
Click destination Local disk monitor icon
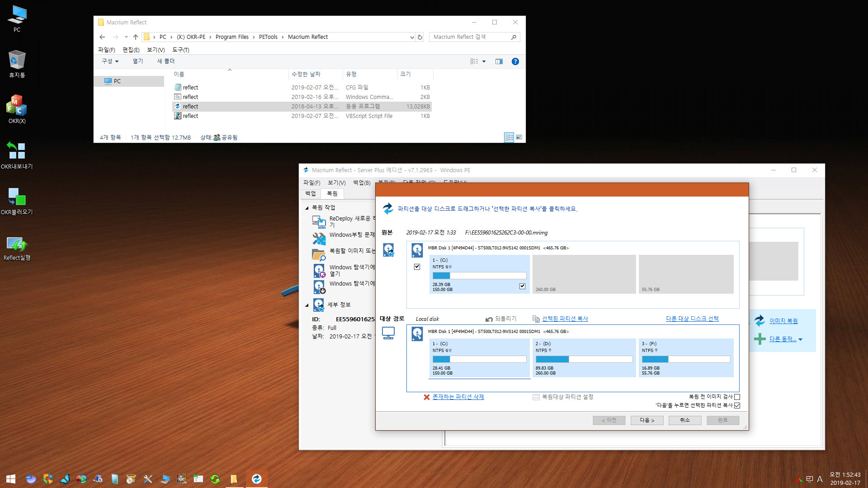(388, 333)
